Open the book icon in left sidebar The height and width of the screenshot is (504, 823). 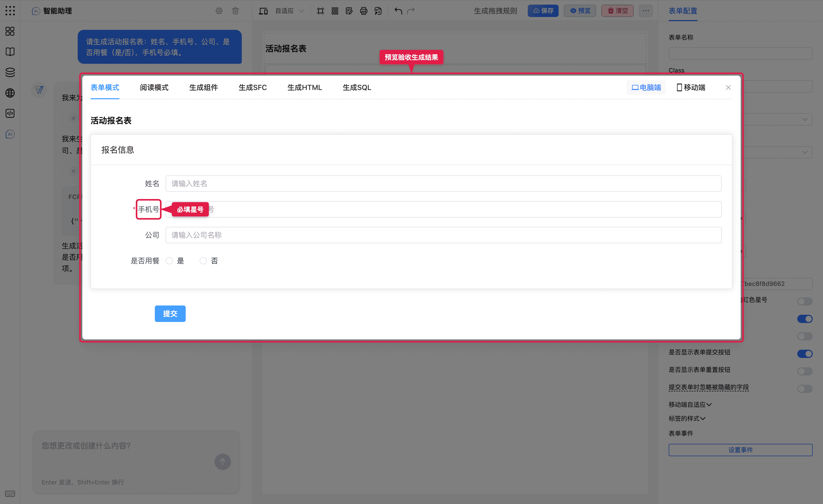pos(10,52)
